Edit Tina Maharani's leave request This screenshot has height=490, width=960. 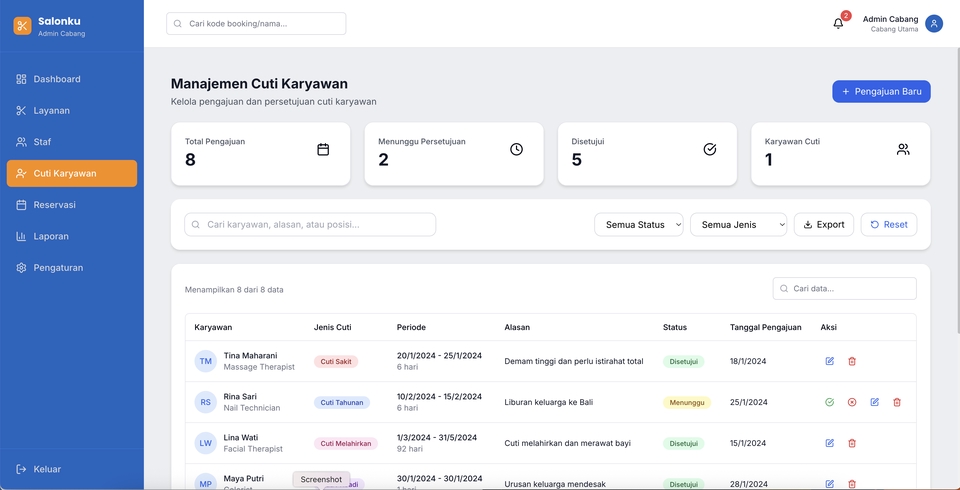(x=830, y=361)
